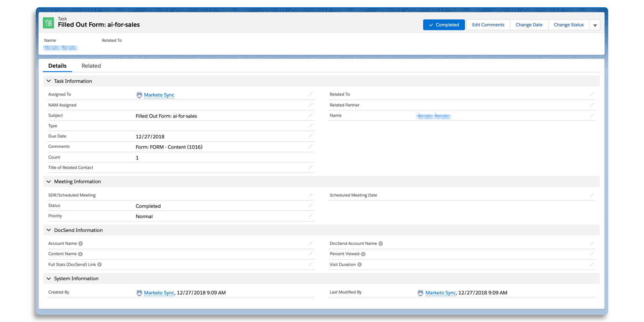Open Marketo Sync link in Created By
Image resolution: width=644 pixels, height=322 pixels.
(159, 293)
